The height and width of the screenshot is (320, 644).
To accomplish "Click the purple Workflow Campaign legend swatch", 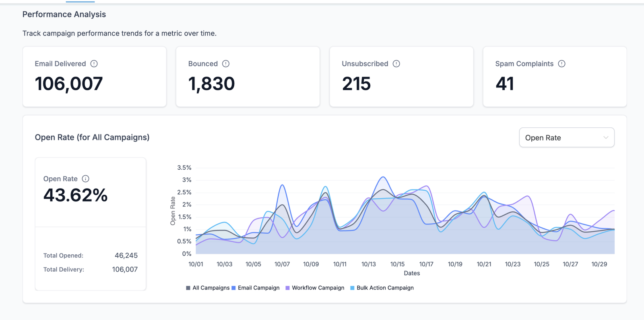I will click(287, 288).
